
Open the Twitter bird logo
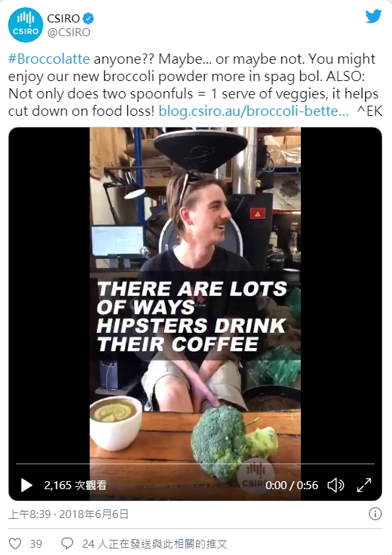coord(373,17)
